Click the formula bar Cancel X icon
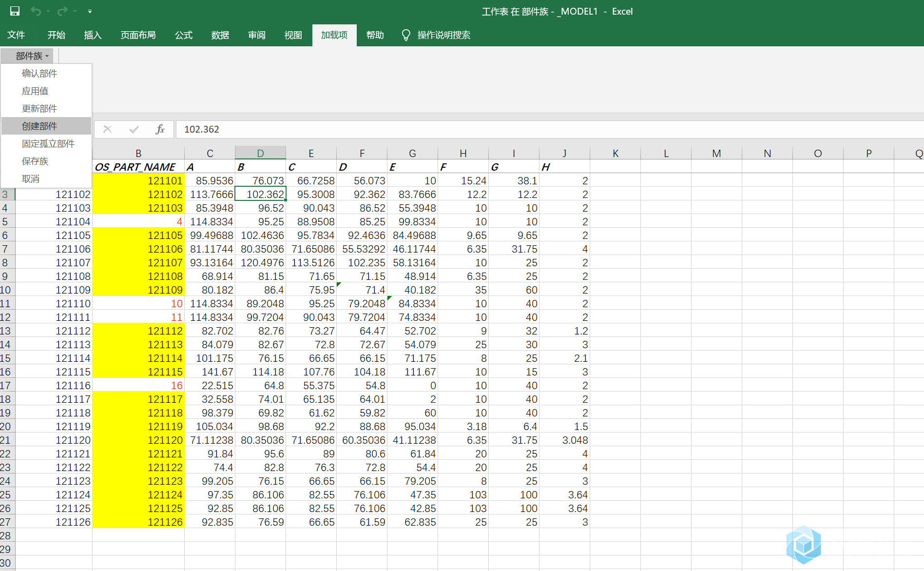The width and height of the screenshot is (924, 571). tap(108, 129)
